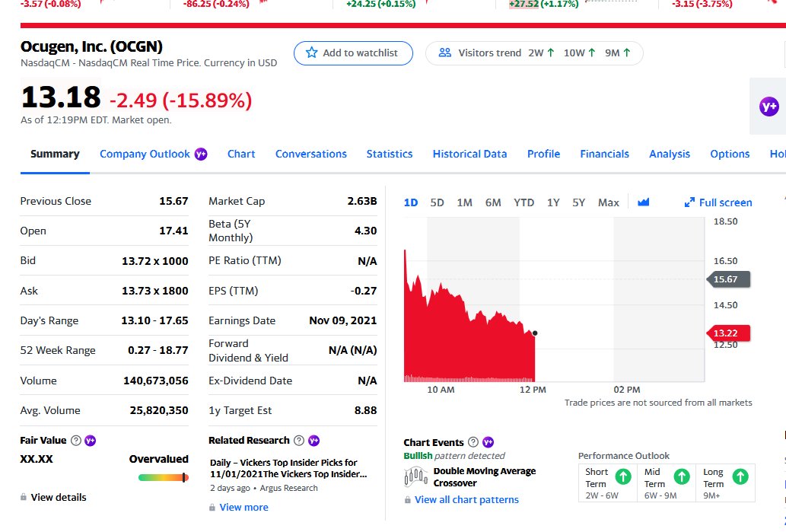
Task: Select the 1M chart range
Action: [465, 202]
